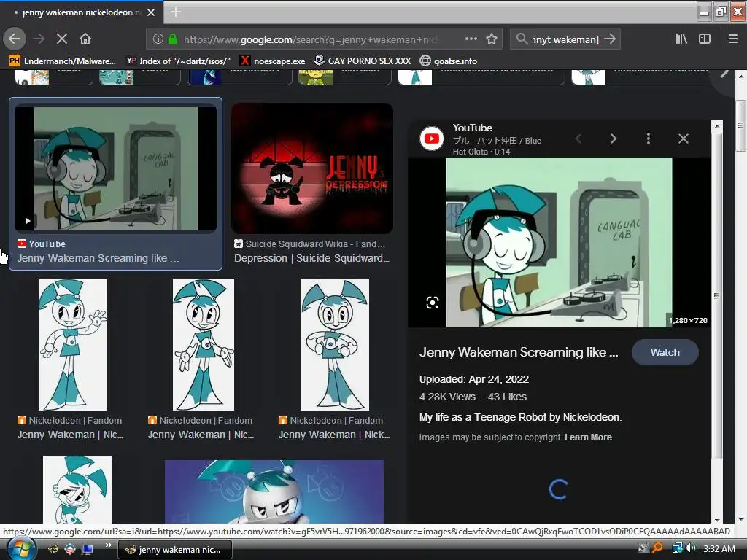The width and height of the screenshot is (747, 560).
Task: Open the Index of /~dartz/isos/ bookmark
Action: click(x=178, y=61)
